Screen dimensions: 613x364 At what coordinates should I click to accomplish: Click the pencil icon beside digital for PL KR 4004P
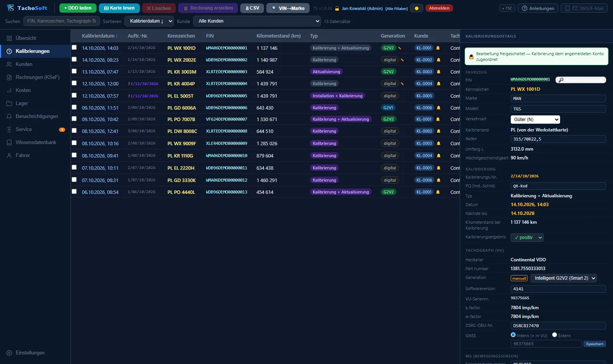coord(402,84)
